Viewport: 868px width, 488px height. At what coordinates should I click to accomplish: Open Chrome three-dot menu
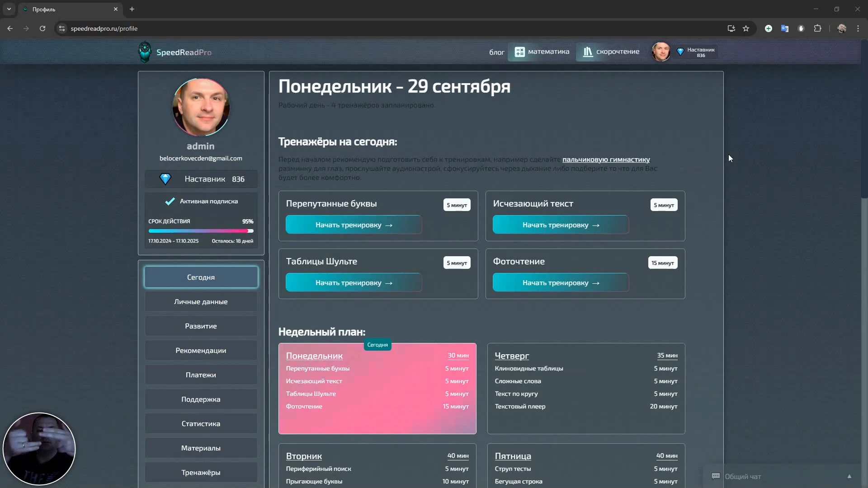tap(858, 28)
